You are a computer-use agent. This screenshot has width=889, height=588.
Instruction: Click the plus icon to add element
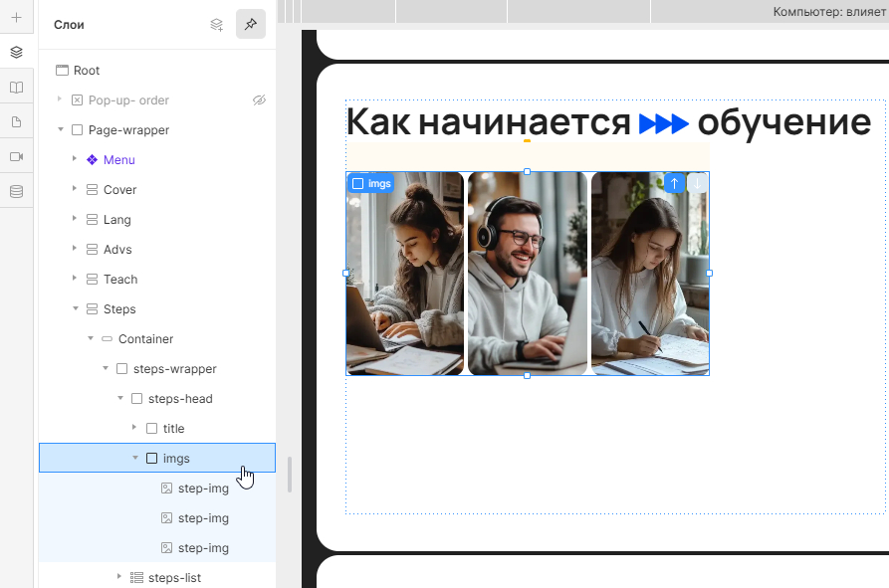pos(16,17)
